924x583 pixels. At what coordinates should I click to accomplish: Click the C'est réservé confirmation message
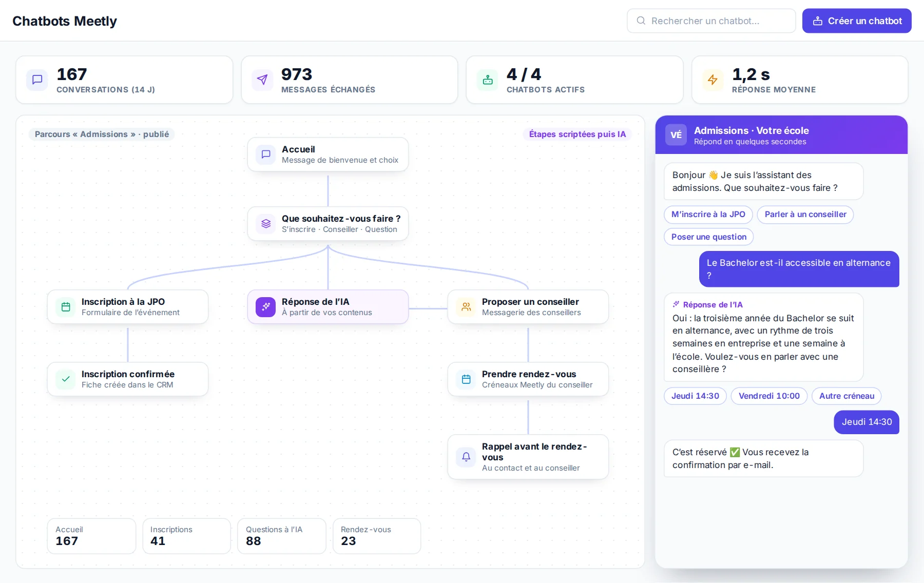[764, 459]
